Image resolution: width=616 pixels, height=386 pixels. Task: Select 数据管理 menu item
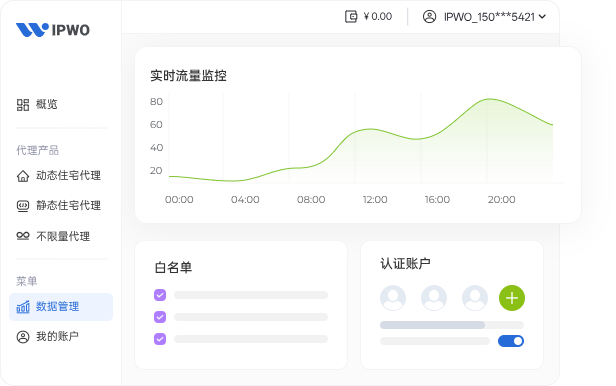pyautogui.click(x=61, y=307)
